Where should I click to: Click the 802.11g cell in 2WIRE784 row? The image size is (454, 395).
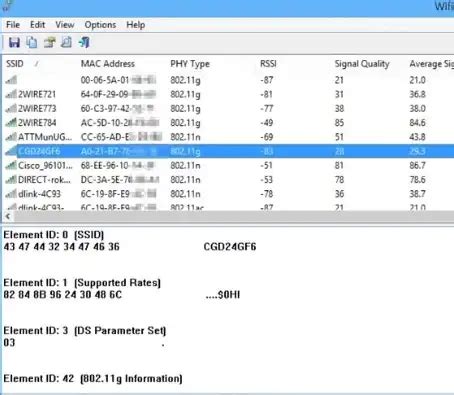pyautogui.click(x=185, y=123)
